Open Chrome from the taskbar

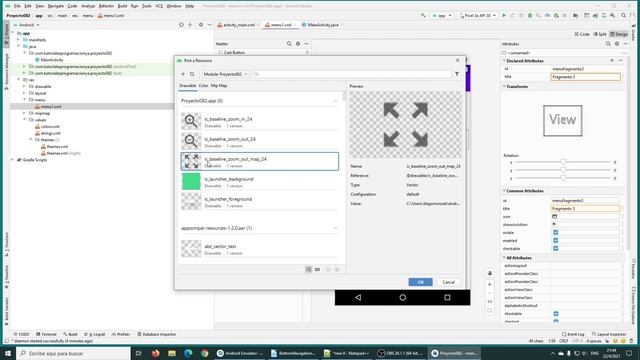pyautogui.click(x=204, y=353)
